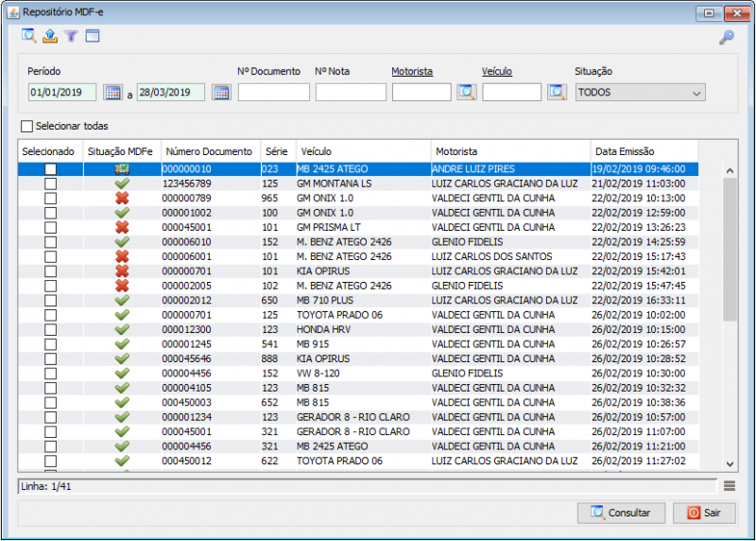This screenshot has height=541, width=756.
Task: Click the Nº Documento input field
Action: tap(273, 92)
